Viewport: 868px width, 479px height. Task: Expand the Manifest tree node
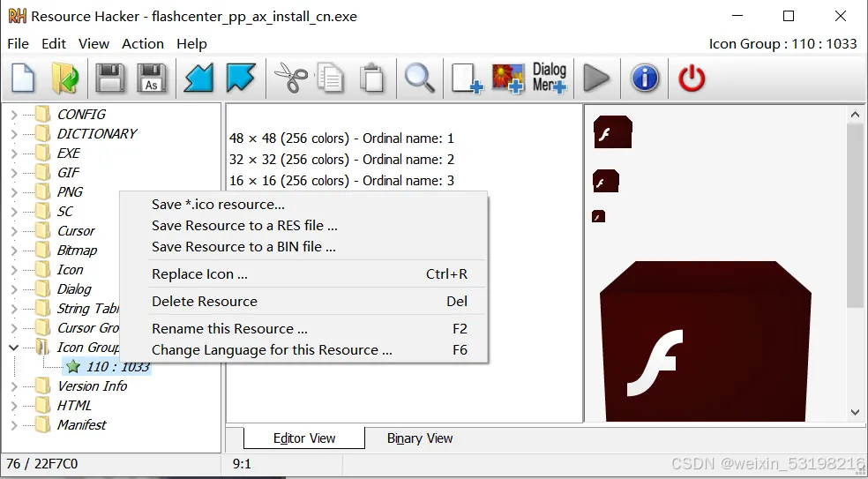click(x=14, y=425)
